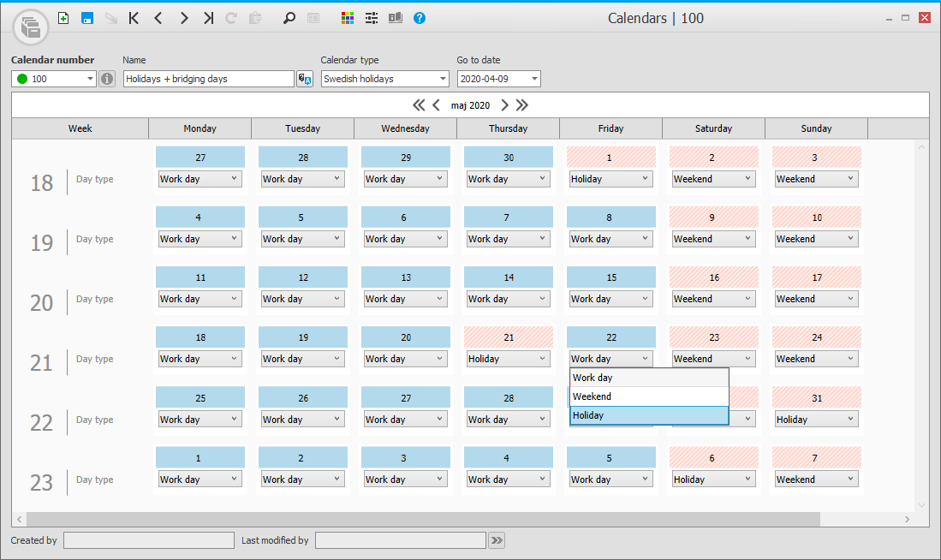Go to the first record
941x560 pixels.
pyautogui.click(x=134, y=18)
